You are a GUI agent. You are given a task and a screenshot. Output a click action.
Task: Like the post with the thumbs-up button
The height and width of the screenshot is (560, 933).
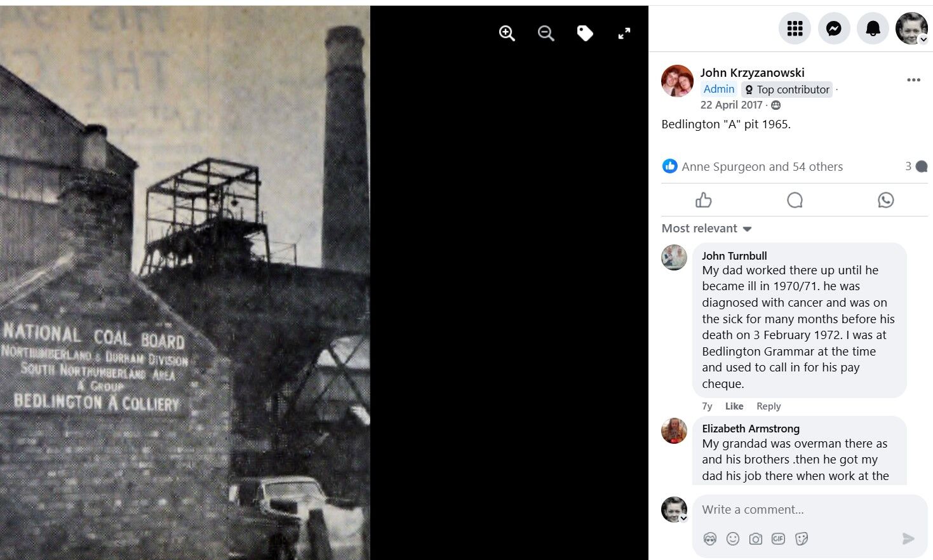tap(704, 200)
